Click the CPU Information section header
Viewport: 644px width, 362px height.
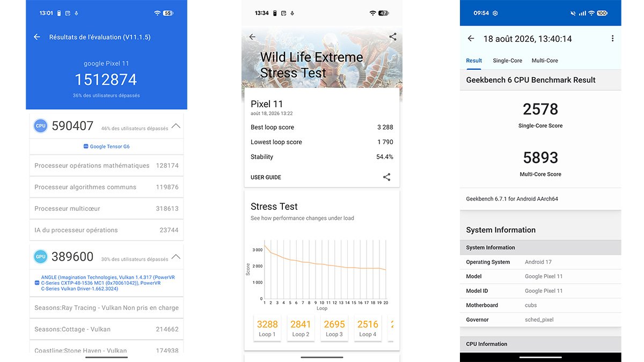[x=540, y=344]
